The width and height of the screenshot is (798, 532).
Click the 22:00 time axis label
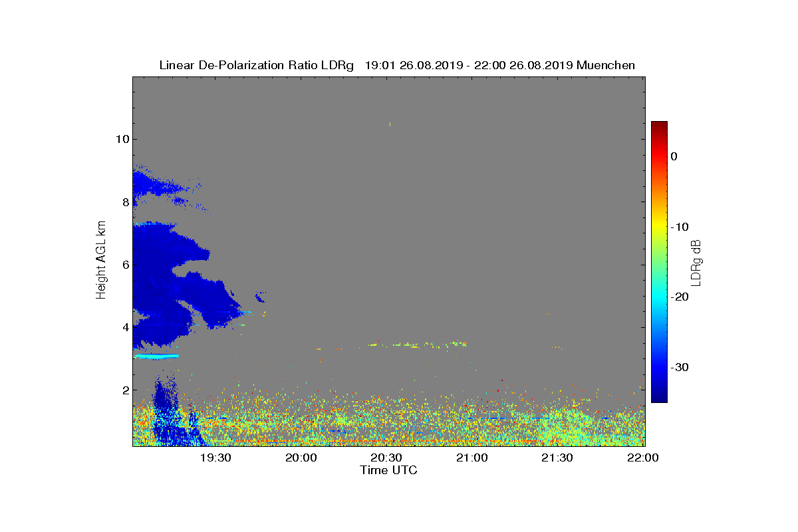tap(643, 458)
